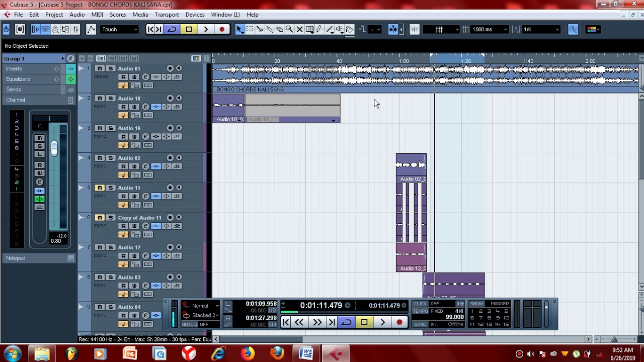Viewport: 644px width, 362px height.
Task: Select the Range Selection tool
Action: [x=250, y=30]
